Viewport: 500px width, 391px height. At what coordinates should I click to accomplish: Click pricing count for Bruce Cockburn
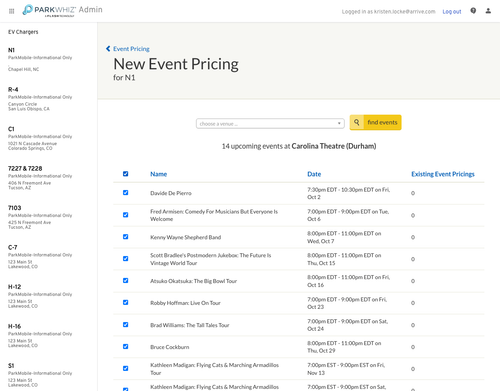tap(413, 347)
